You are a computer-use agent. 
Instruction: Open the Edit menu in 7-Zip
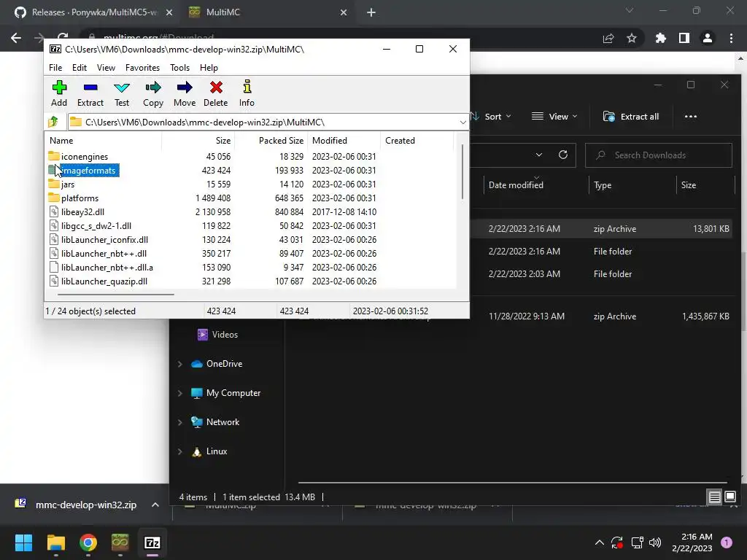click(79, 68)
